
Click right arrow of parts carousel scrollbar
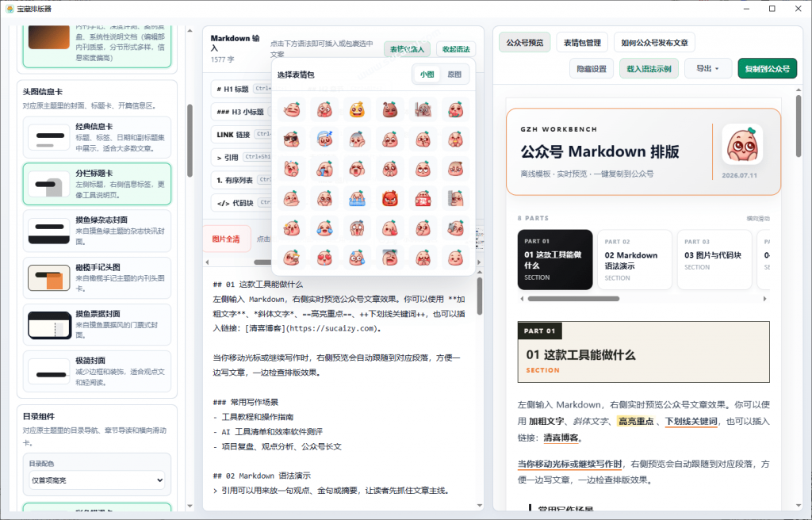coord(765,299)
